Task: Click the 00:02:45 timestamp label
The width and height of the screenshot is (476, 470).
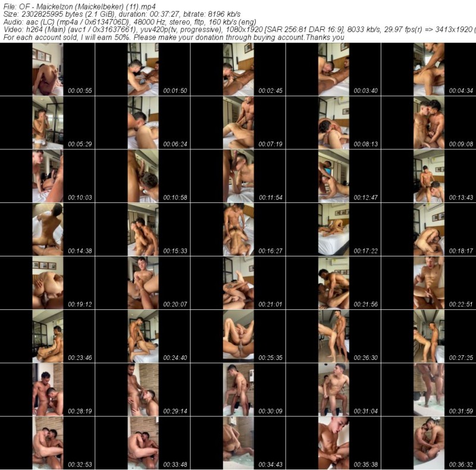Action: [270, 91]
